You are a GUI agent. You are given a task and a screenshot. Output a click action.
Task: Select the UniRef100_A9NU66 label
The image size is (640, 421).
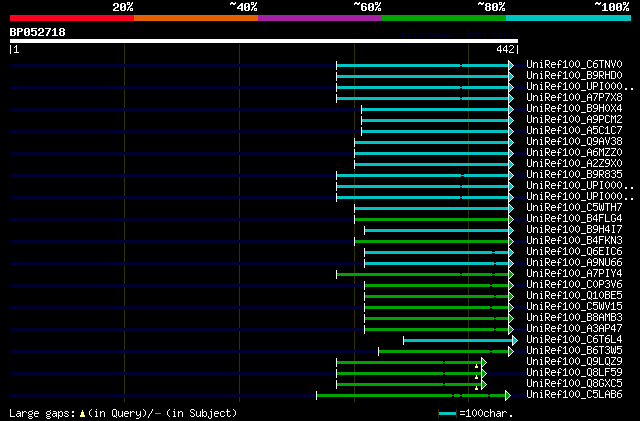574,263
